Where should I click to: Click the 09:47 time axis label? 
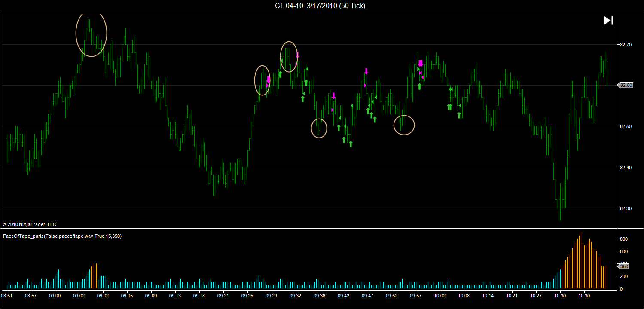[368, 296]
